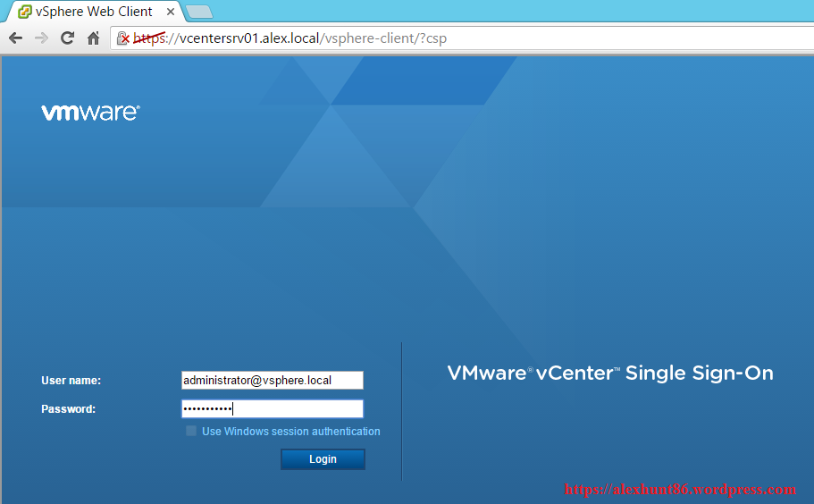The width and height of the screenshot is (814, 504).
Task: Reload the page with the refresh icon
Action: coord(68,38)
